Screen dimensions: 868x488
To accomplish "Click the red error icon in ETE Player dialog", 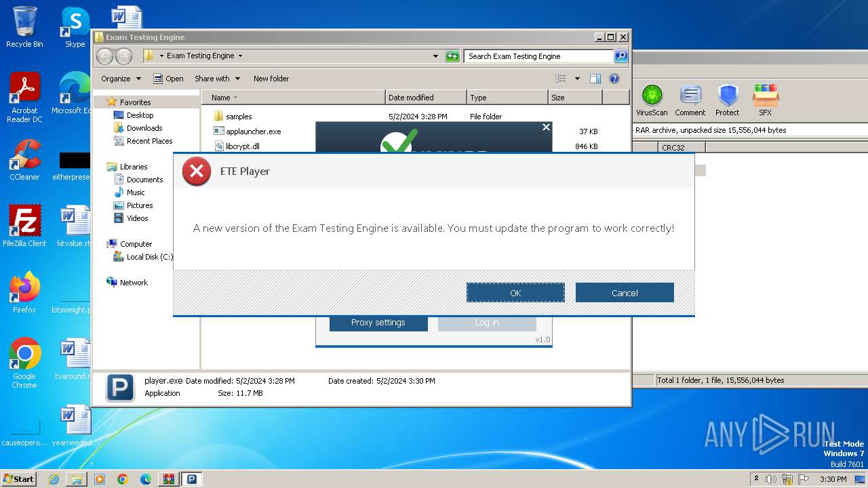I will [x=197, y=172].
